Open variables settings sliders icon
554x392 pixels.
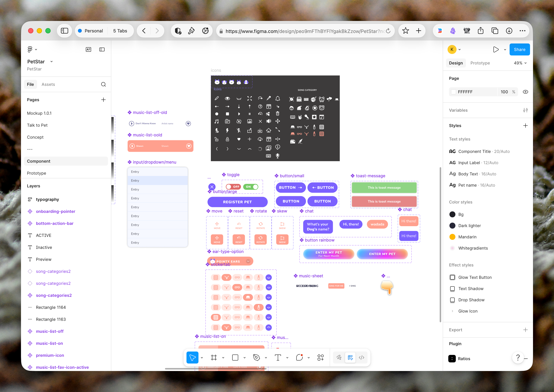click(525, 110)
